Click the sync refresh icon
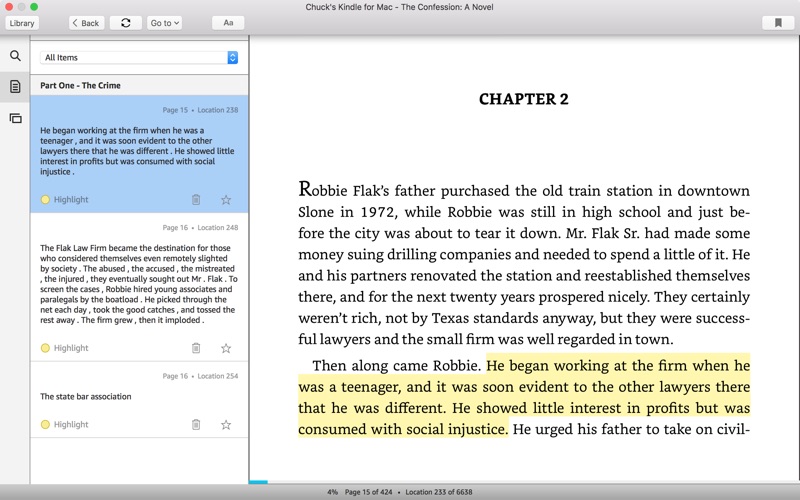800x500 pixels. coord(126,23)
